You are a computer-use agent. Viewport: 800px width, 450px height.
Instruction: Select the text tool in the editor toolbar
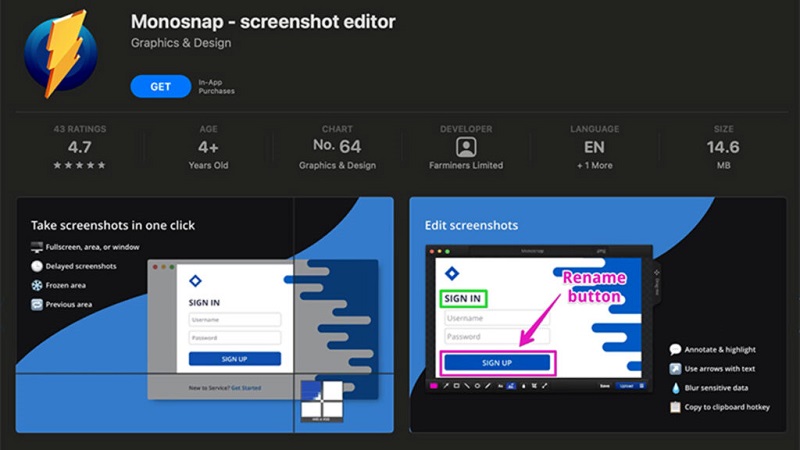pyautogui.click(x=501, y=386)
